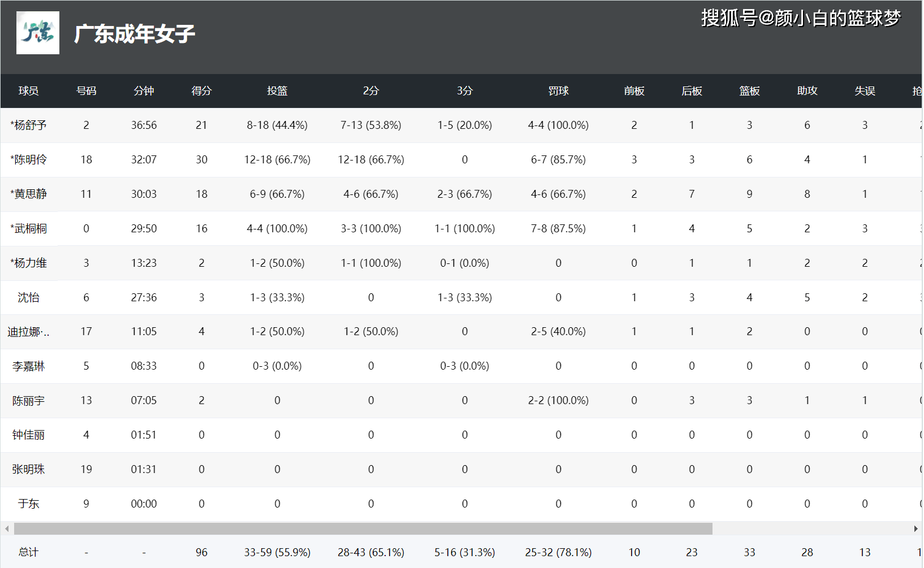Select player 武桐桐 in the roster
924x568 pixels.
click(x=28, y=229)
